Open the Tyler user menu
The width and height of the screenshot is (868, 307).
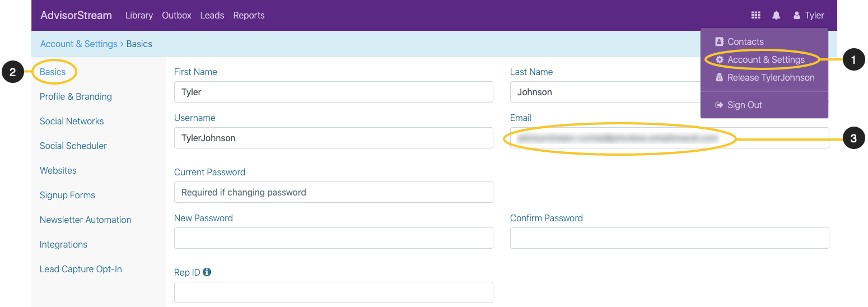coord(809,16)
